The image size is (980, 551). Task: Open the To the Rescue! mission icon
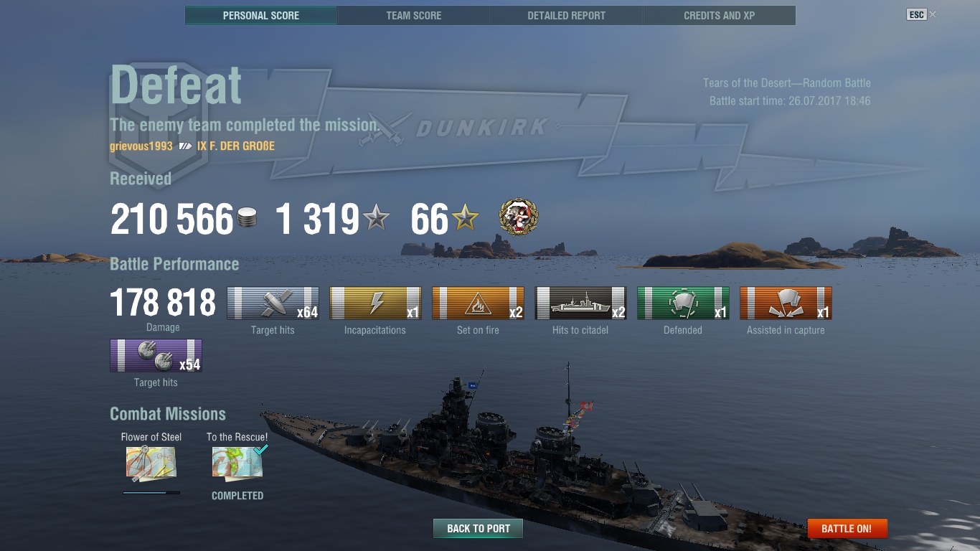click(x=238, y=462)
